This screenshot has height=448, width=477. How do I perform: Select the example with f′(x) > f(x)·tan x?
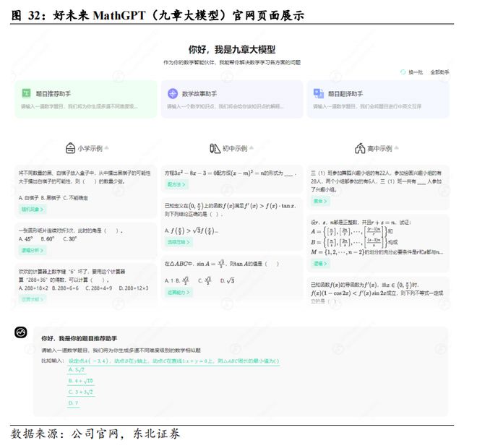232,224
